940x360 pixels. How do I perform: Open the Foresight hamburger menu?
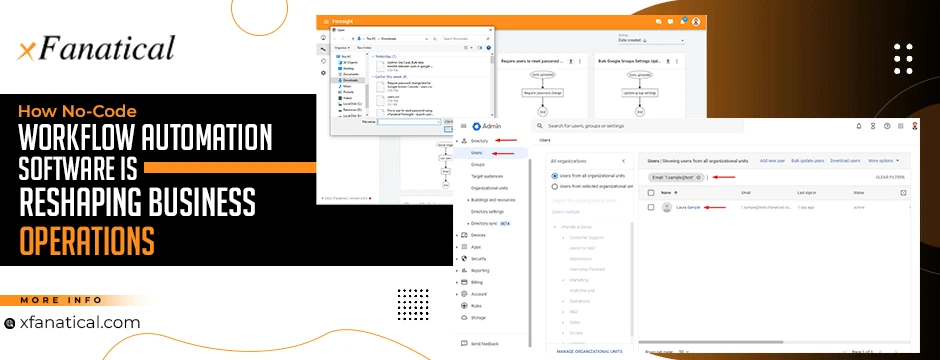pos(326,22)
